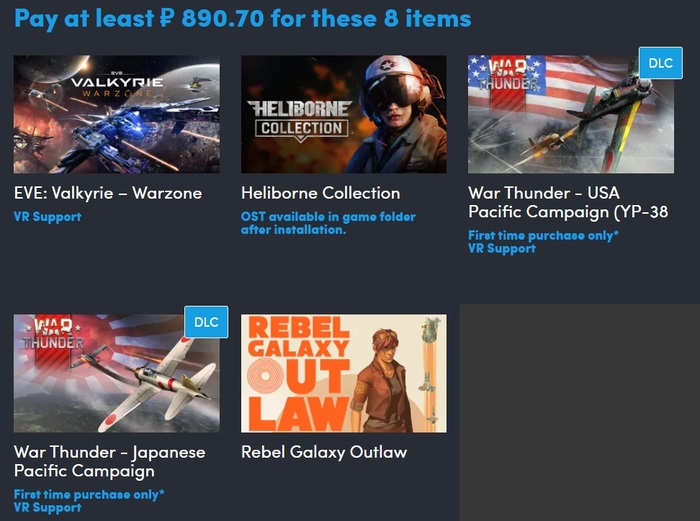700x521 pixels.
Task: Select the Rebel Galaxy Outlaw cover art
Action: pyautogui.click(x=344, y=373)
